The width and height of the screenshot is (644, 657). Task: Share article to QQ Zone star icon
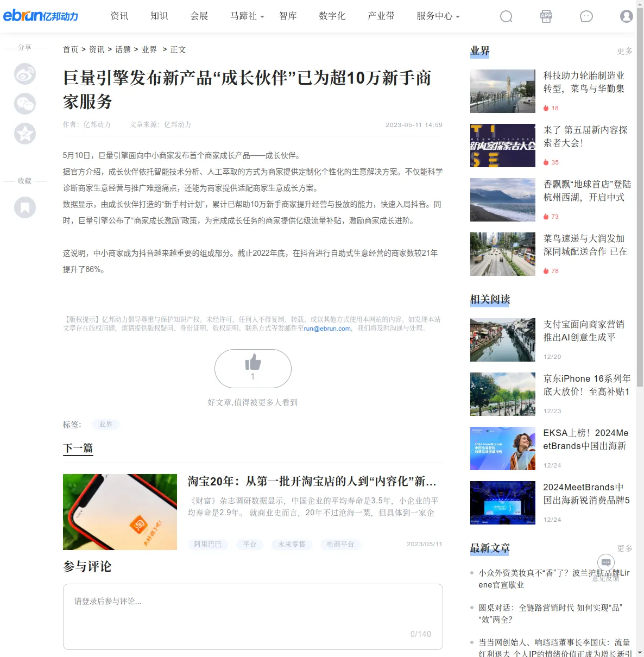(25, 134)
